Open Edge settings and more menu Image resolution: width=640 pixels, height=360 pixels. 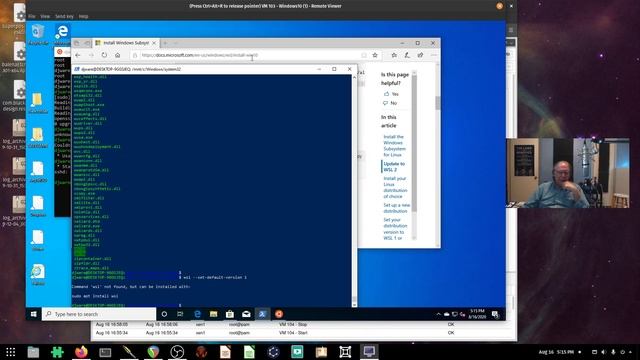[433, 55]
